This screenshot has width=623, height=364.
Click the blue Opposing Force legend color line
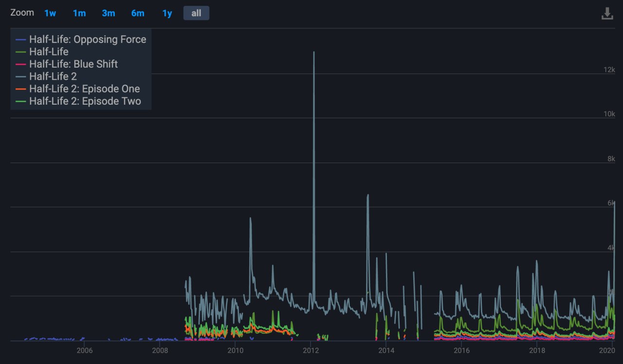pyautogui.click(x=21, y=39)
